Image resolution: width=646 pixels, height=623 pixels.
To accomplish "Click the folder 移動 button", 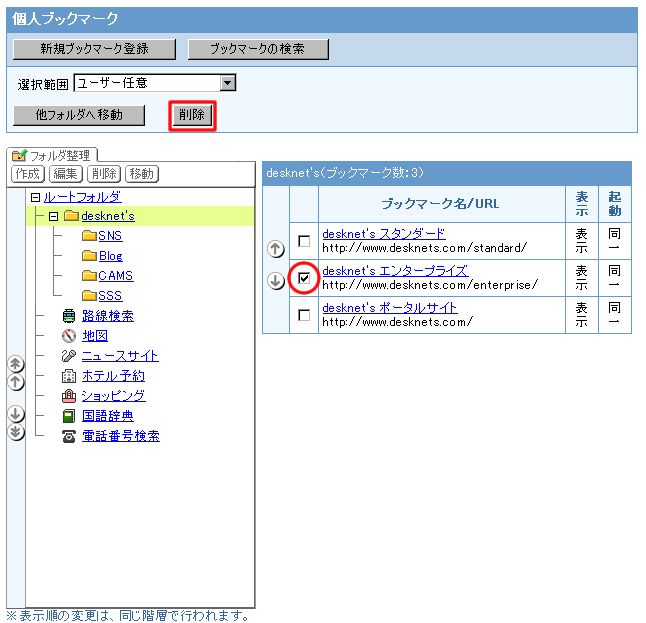I will [142, 174].
